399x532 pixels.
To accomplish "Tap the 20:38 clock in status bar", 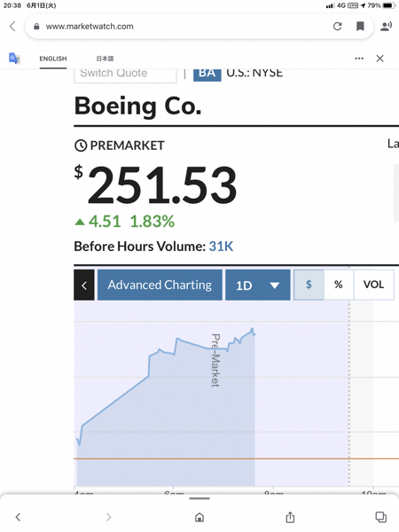I will 12,5.
